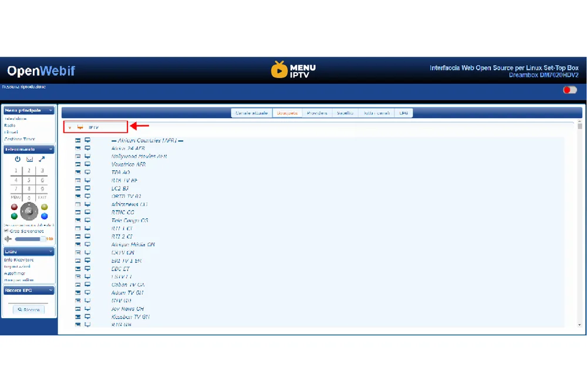Click the stream monitor icon for Adom TV GH
This screenshot has width=587, height=392.
(x=87, y=293)
